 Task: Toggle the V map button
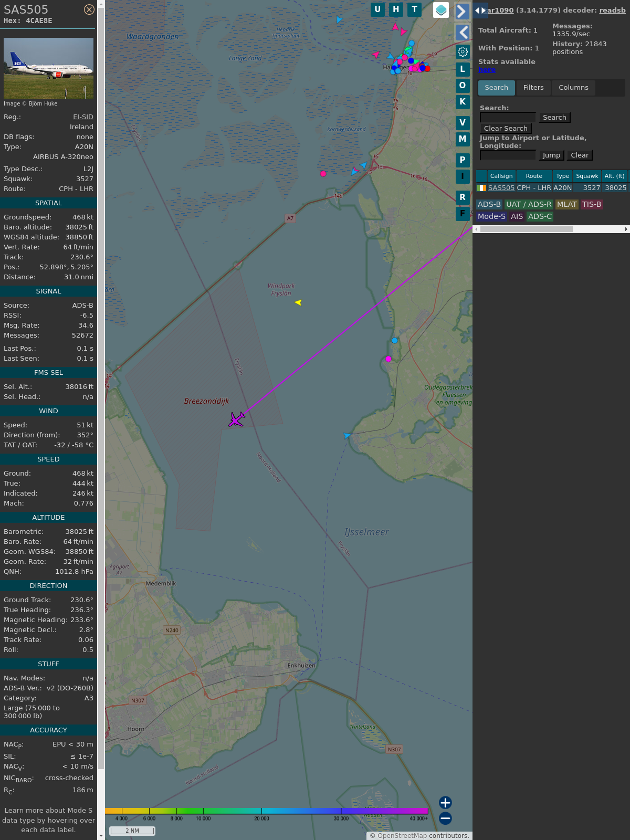click(463, 123)
